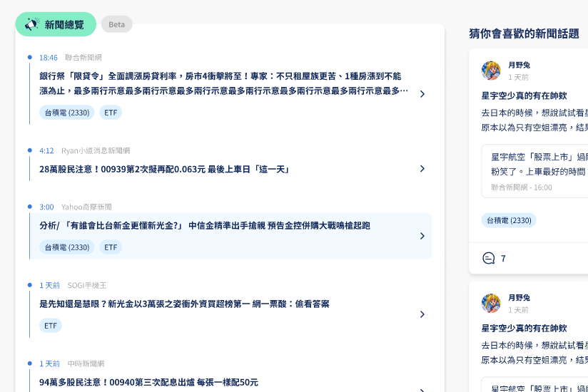
Task: Click the SOGI手機王 source label
Action: [87, 285]
